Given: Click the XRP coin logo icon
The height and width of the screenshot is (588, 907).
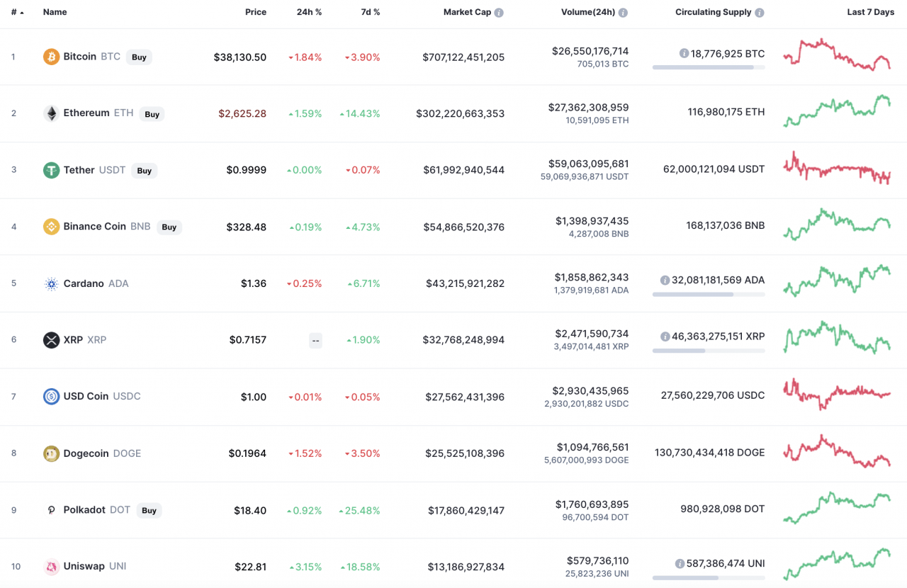Looking at the screenshot, I should coord(51,340).
